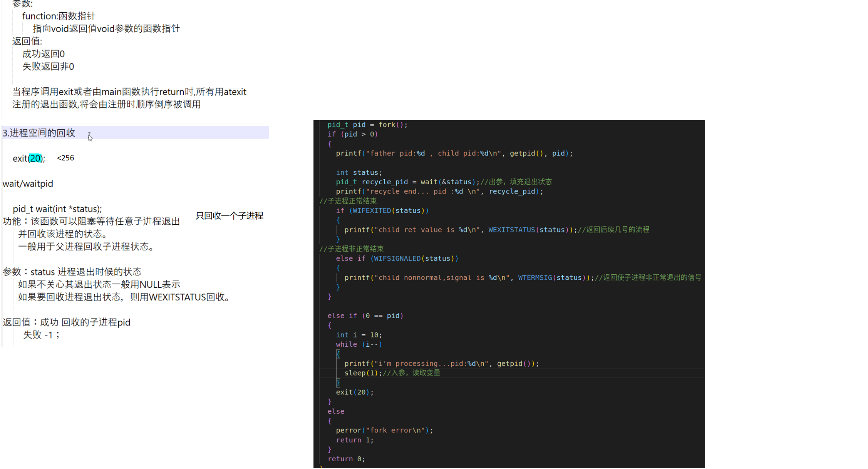Click line '注册的退出函数,将会由注册时顺序倒序被调用'
The image size is (868, 469).
tap(106, 104)
